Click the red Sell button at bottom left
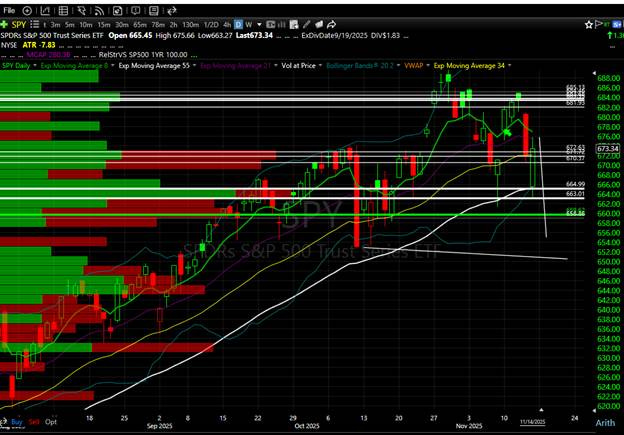Image resolution: width=624 pixels, height=435 pixels. (34, 421)
